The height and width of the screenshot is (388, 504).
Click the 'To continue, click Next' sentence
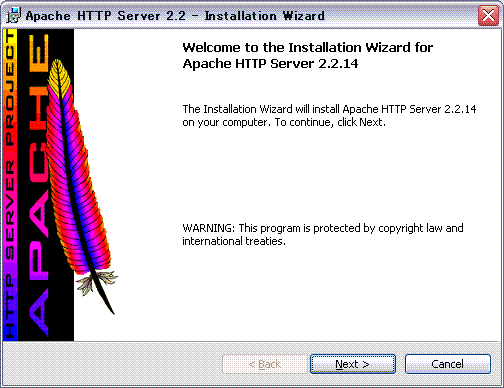(330, 122)
